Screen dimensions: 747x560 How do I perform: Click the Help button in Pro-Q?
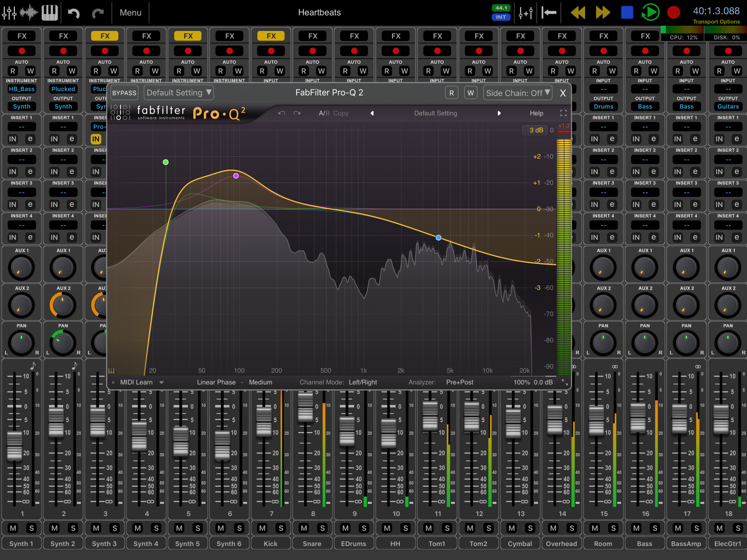coord(536,113)
